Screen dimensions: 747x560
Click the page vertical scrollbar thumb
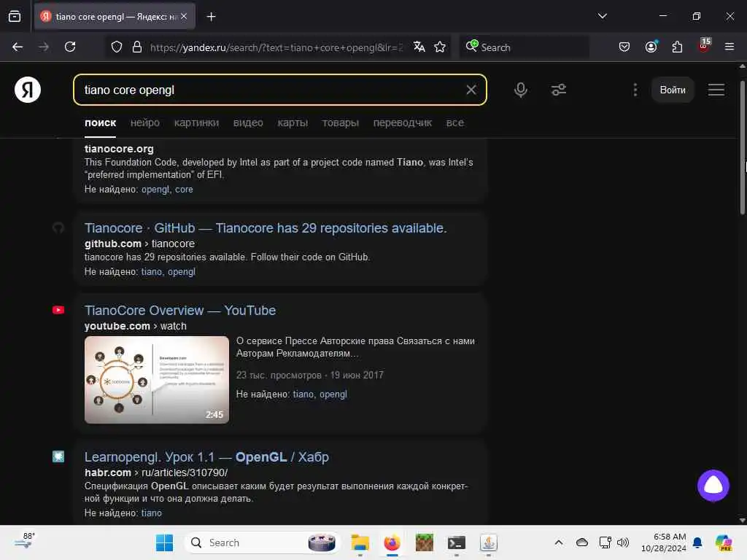[x=742, y=147]
